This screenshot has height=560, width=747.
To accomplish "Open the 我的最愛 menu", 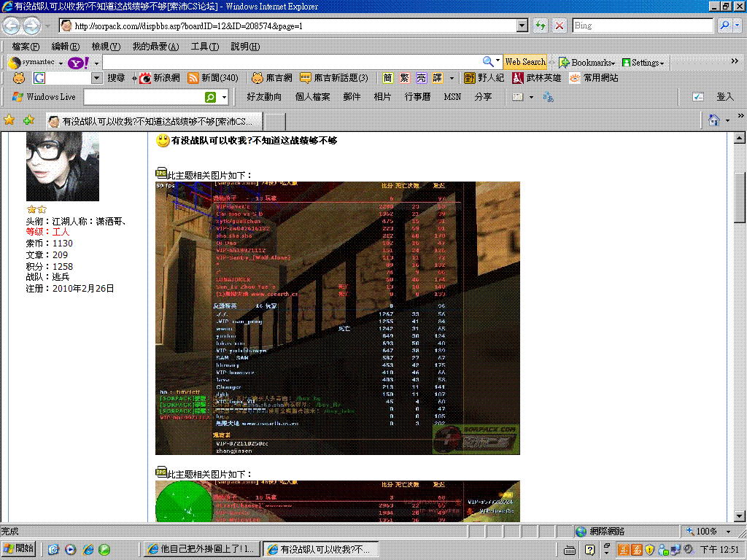I will click(x=155, y=47).
